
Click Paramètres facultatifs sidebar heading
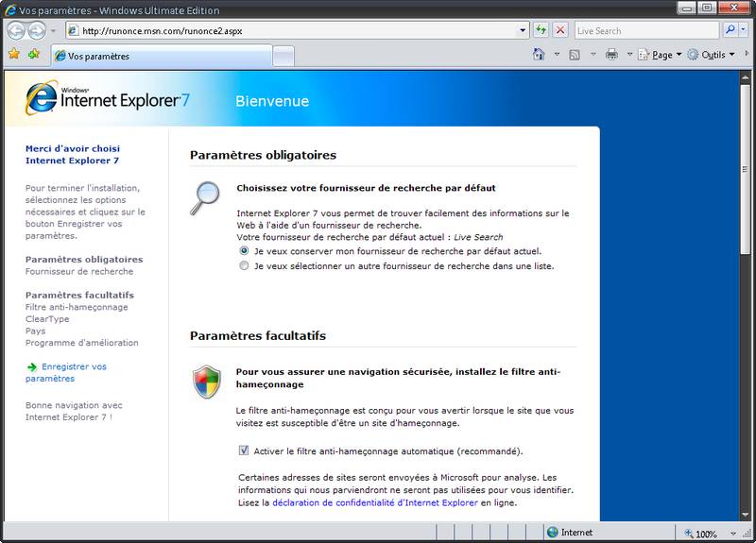[79, 295]
